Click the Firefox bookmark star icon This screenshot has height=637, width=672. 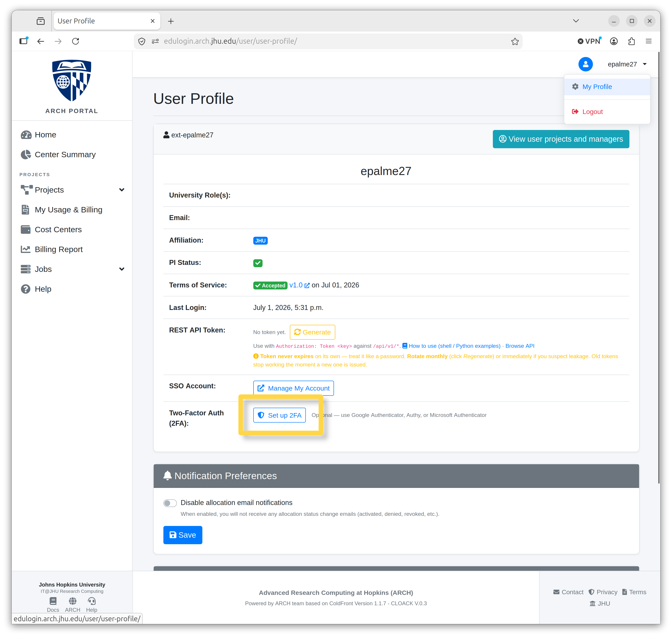click(515, 41)
